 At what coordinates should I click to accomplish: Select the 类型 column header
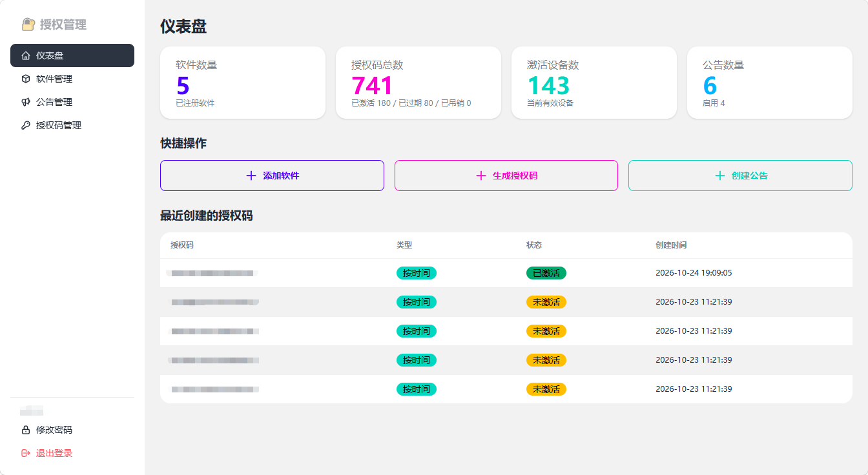[404, 245]
